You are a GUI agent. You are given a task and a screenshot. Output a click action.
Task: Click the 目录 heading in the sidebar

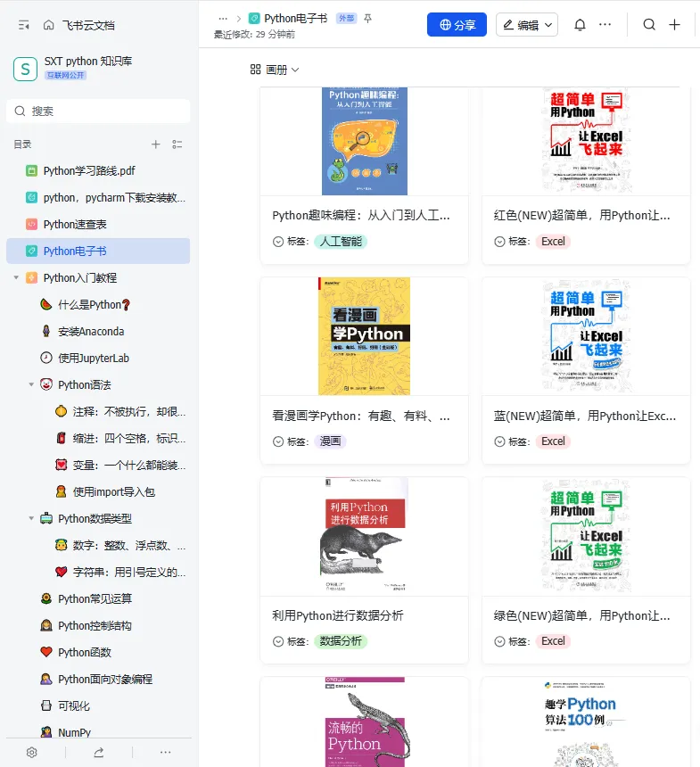22,144
